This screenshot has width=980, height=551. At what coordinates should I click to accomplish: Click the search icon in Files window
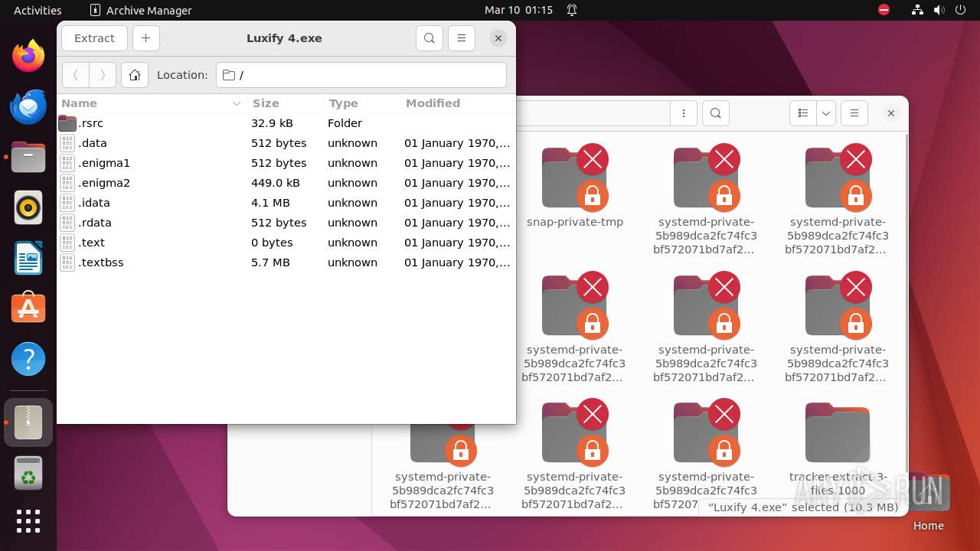tap(715, 113)
